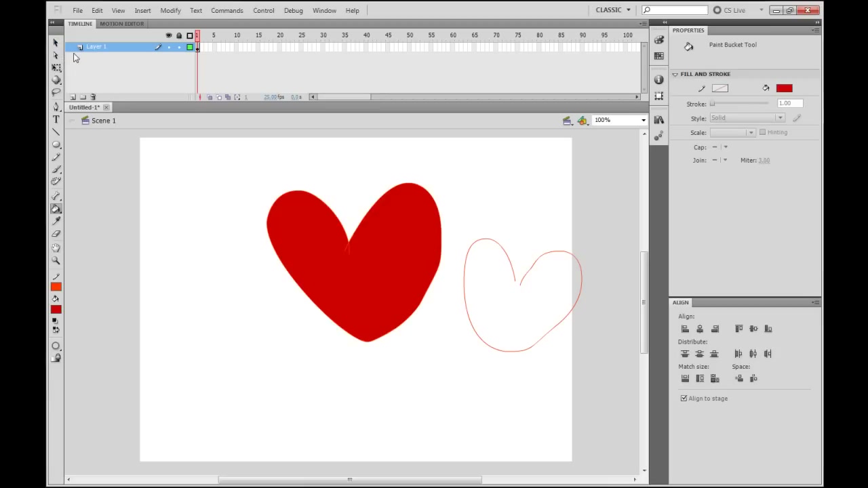Click the New Layer icon in timeline
Image resolution: width=868 pixels, height=488 pixels.
coord(73,97)
